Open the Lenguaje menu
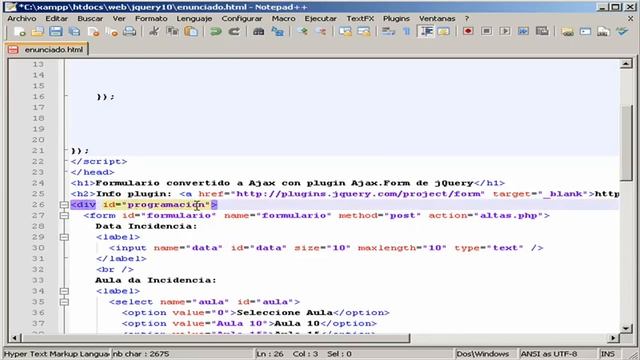640x360 pixels. pyautogui.click(x=194, y=18)
